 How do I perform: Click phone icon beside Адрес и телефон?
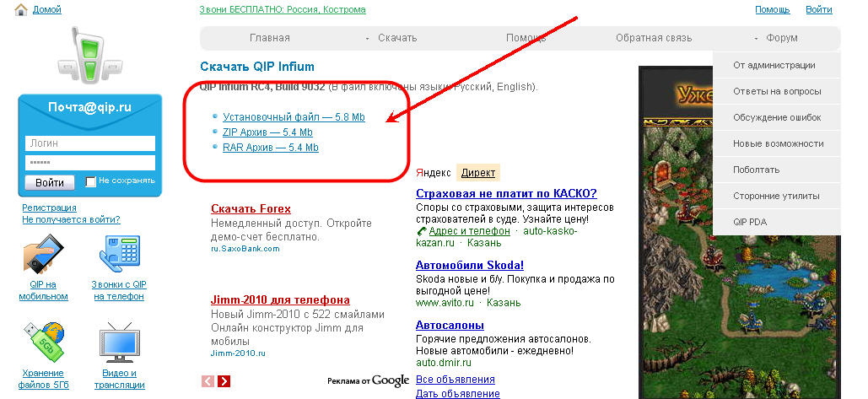(421, 231)
